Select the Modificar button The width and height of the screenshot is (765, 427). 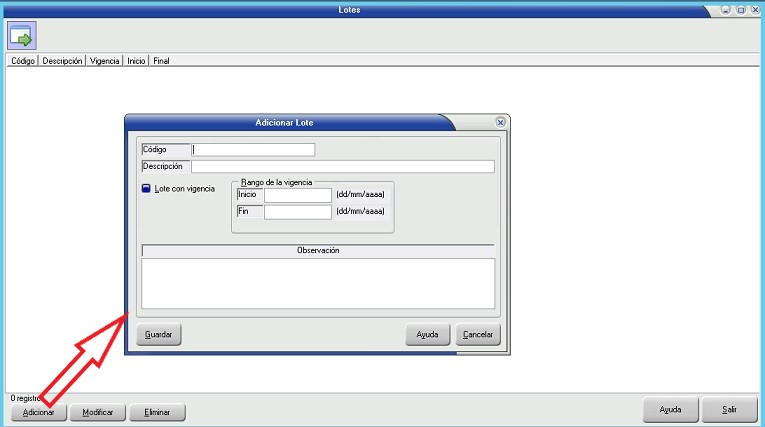[x=98, y=412]
